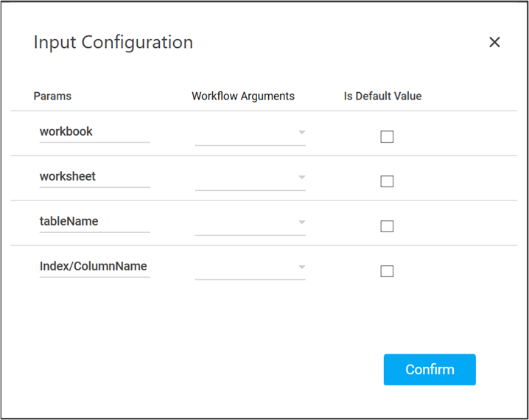Toggle the tableName default value checkbox

pos(387,227)
